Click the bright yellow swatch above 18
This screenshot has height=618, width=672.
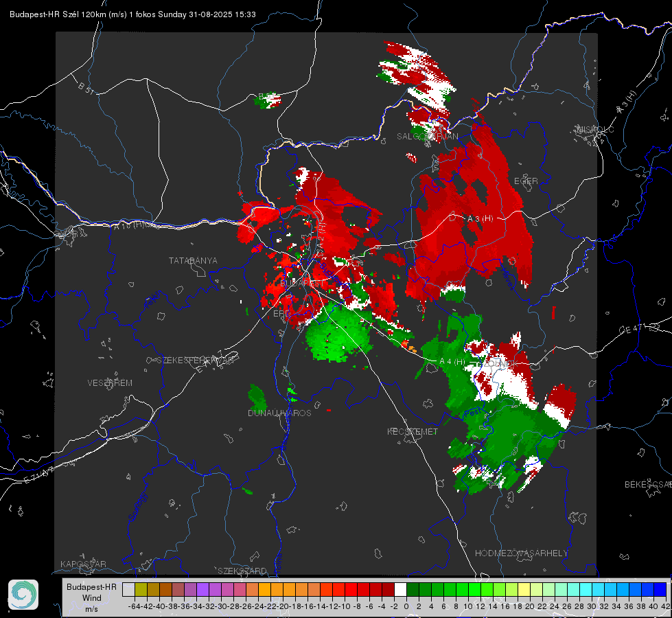click(524, 590)
